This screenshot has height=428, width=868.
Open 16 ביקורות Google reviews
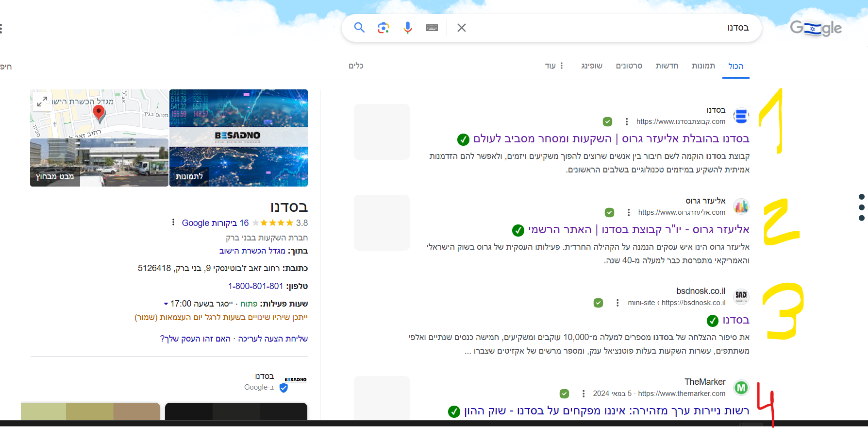tap(215, 223)
